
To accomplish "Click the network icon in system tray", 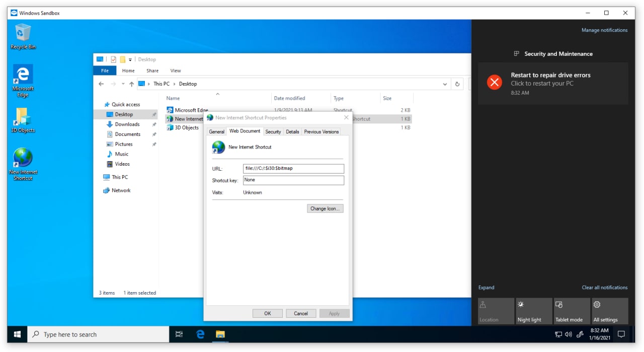I will tap(558, 334).
